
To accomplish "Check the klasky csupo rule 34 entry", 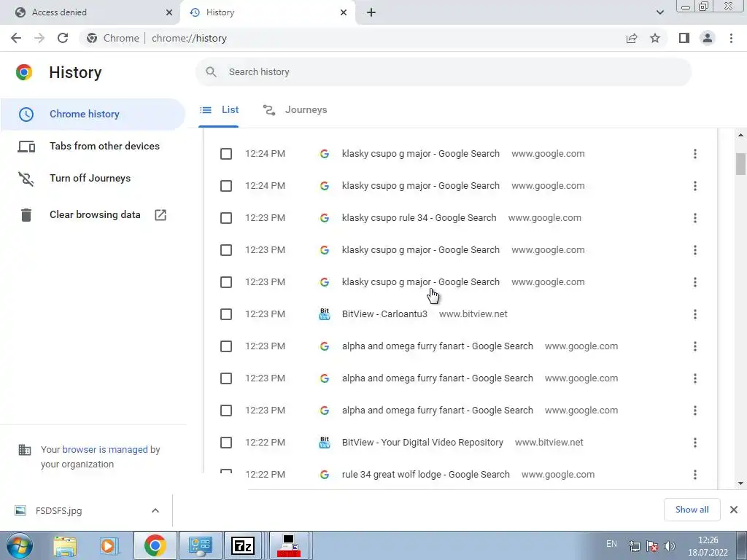I will [x=226, y=218].
